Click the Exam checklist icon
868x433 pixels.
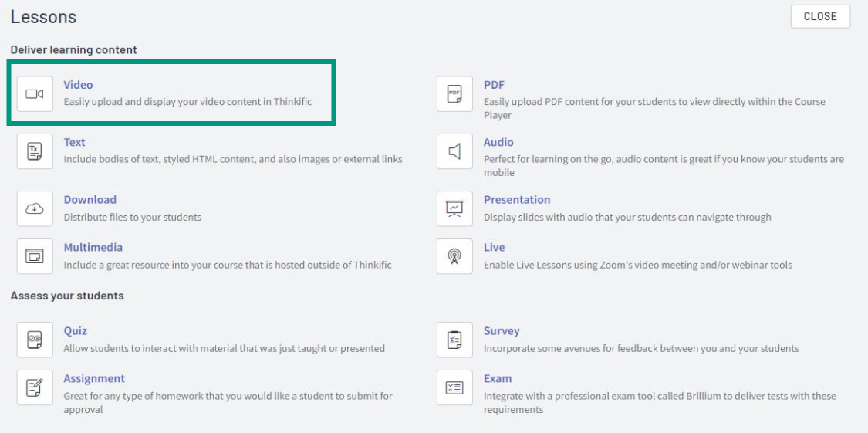454,387
